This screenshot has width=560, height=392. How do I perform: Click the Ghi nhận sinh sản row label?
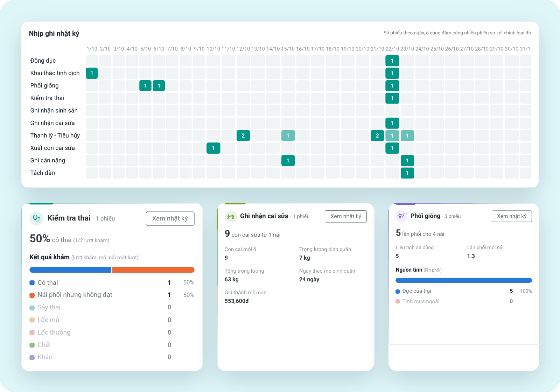click(54, 111)
